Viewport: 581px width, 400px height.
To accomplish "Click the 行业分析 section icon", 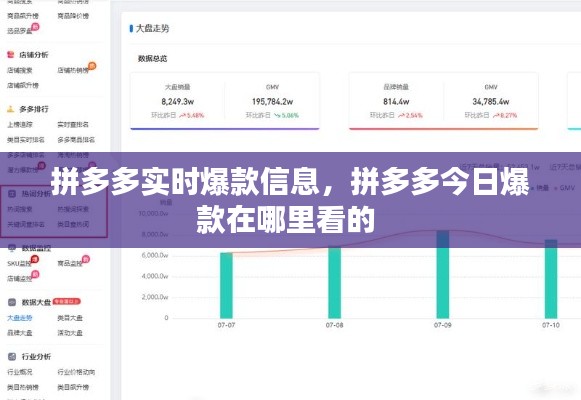I will click(12, 356).
